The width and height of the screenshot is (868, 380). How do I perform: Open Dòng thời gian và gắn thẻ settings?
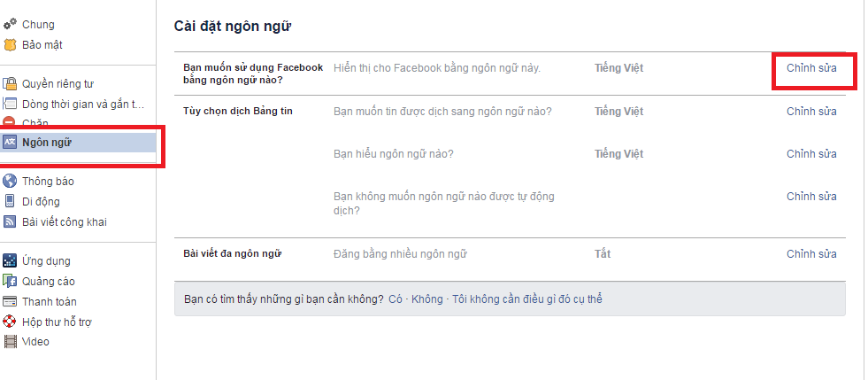(x=82, y=104)
